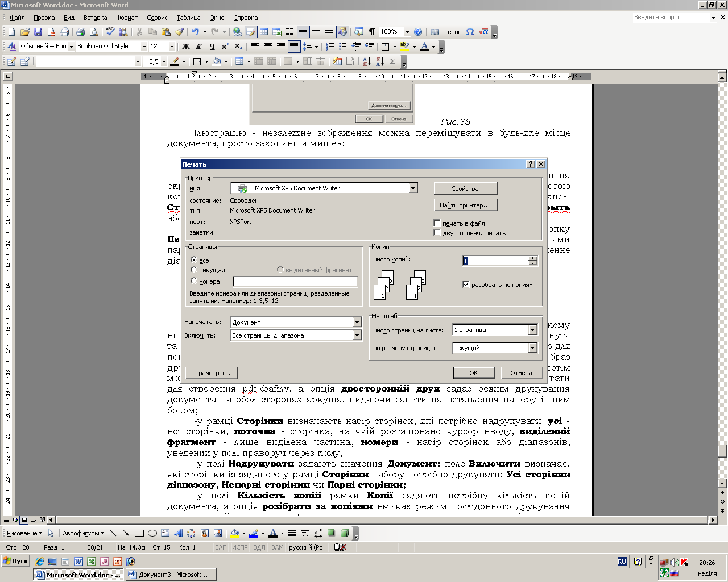Open the Правка menu
This screenshot has width=728, height=582.
click(44, 18)
